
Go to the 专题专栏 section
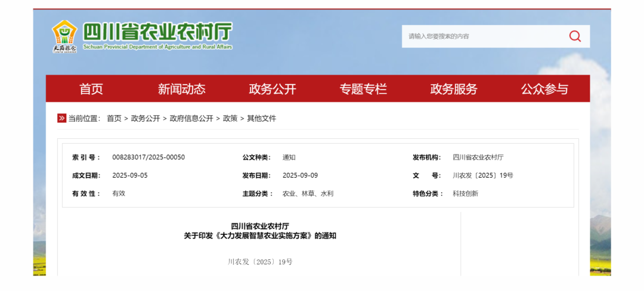click(363, 89)
